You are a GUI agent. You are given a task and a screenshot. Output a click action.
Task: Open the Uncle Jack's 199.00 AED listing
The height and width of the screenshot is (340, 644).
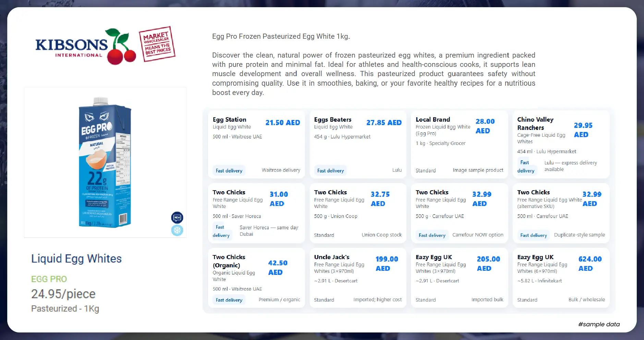332,257
